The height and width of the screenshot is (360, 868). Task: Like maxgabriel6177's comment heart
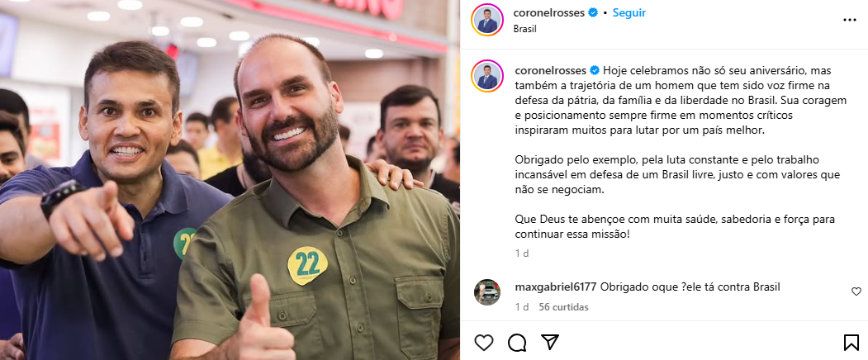pyautogui.click(x=856, y=291)
